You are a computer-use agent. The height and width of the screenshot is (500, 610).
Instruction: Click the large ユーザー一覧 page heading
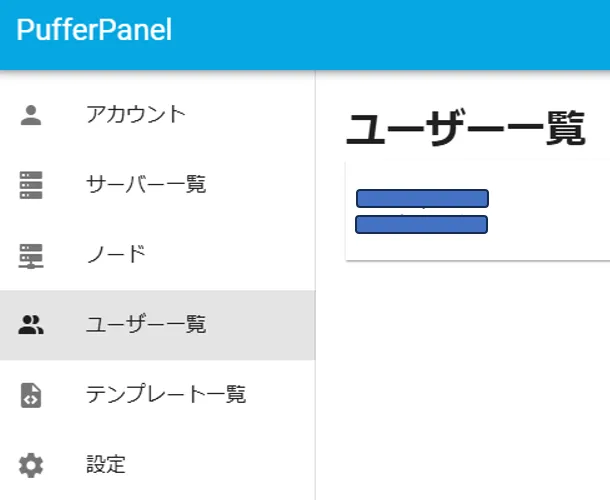465,129
